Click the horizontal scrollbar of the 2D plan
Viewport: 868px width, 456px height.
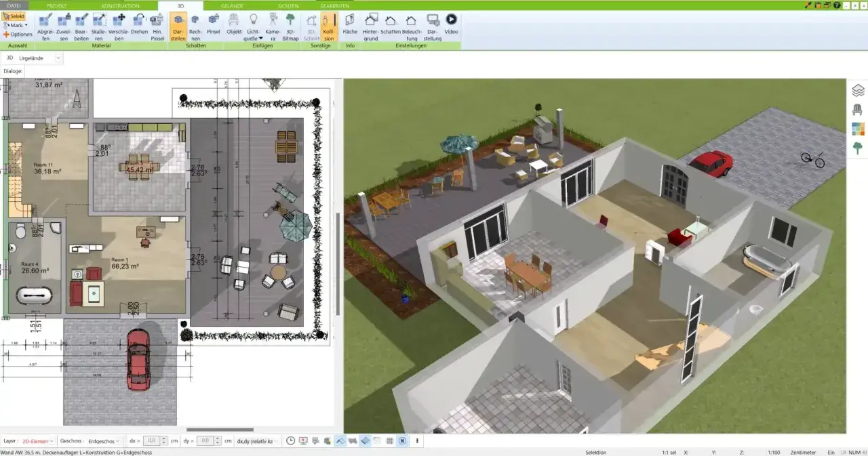(220, 430)
